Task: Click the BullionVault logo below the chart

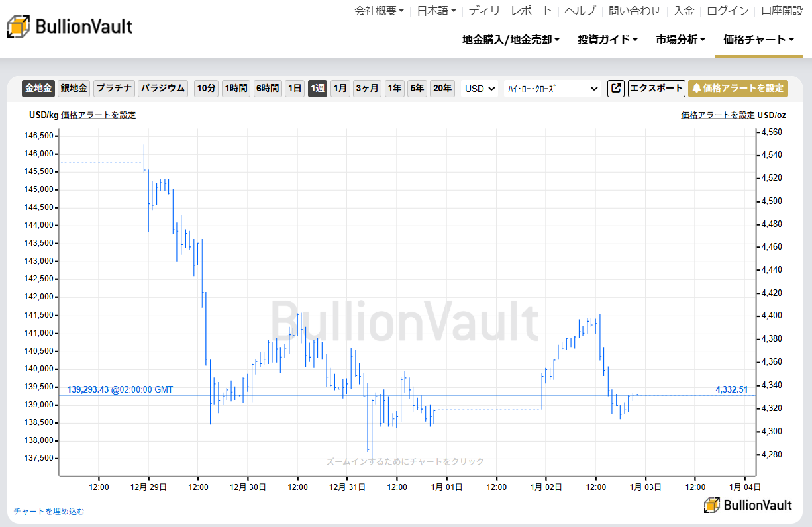Action: (x=749, y=504)
